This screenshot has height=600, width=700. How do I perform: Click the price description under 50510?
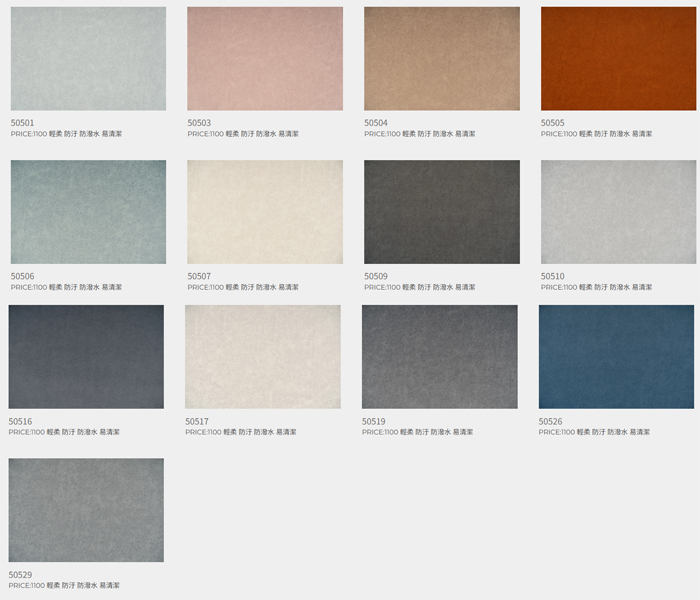[x=596, y=287]
